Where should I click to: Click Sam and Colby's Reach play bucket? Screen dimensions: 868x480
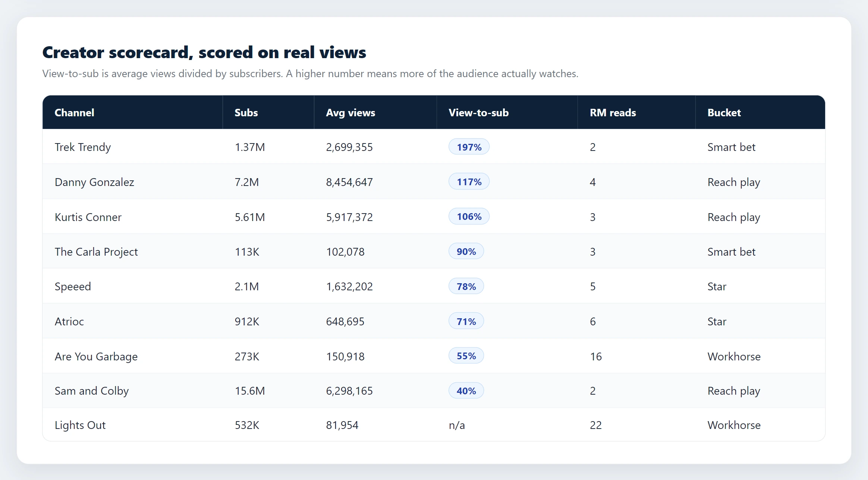pos(734,391)
